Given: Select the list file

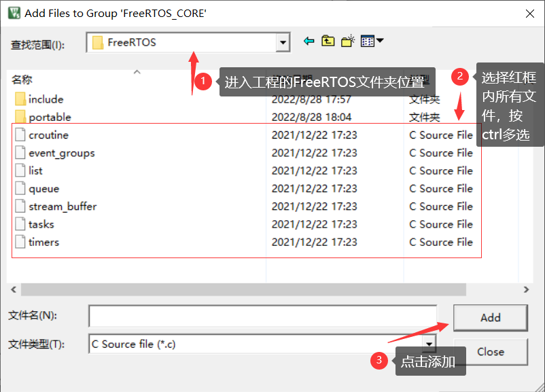Looking at the screenshot, I should tap(35, 171).
